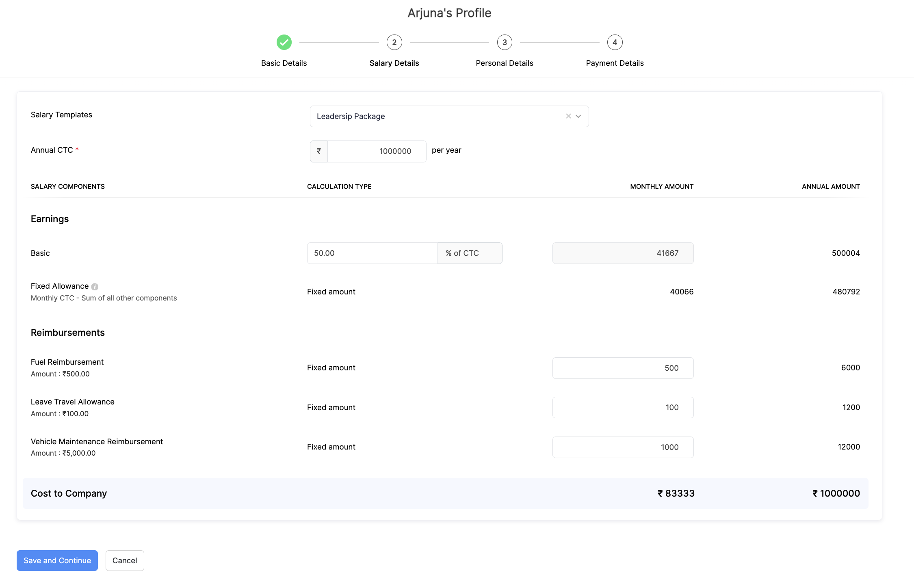Click the green checkmark Basic Details icon
Image resolution: width=914 pixels, height=588 pixels.
[x=284, y=43]
